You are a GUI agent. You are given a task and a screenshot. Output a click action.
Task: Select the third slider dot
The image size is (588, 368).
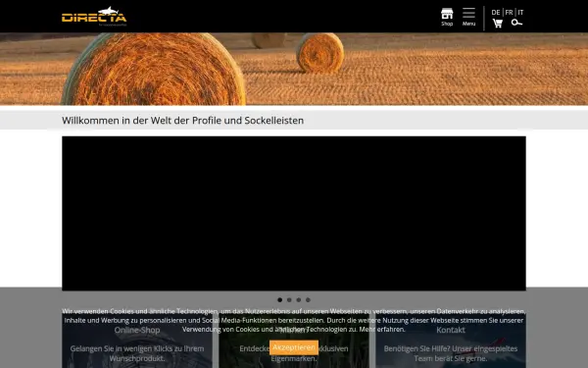tap(299, 299)
